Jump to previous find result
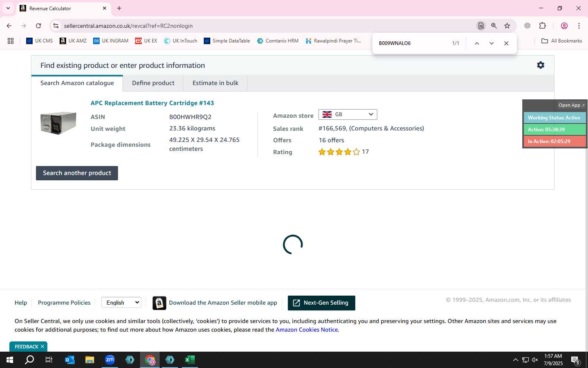Image resolution: width=588 pixels, height=368 pixels. pos(477,43)
